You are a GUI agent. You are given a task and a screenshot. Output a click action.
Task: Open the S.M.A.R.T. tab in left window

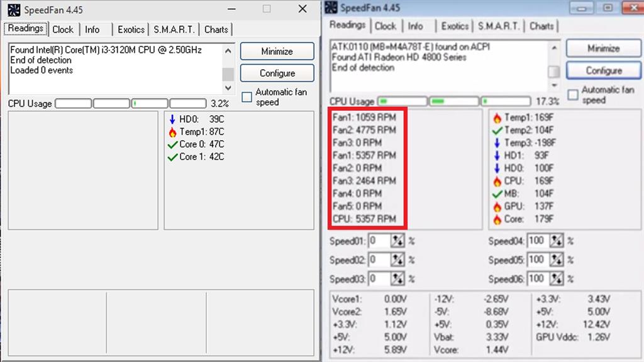click(x=174, y=30)
